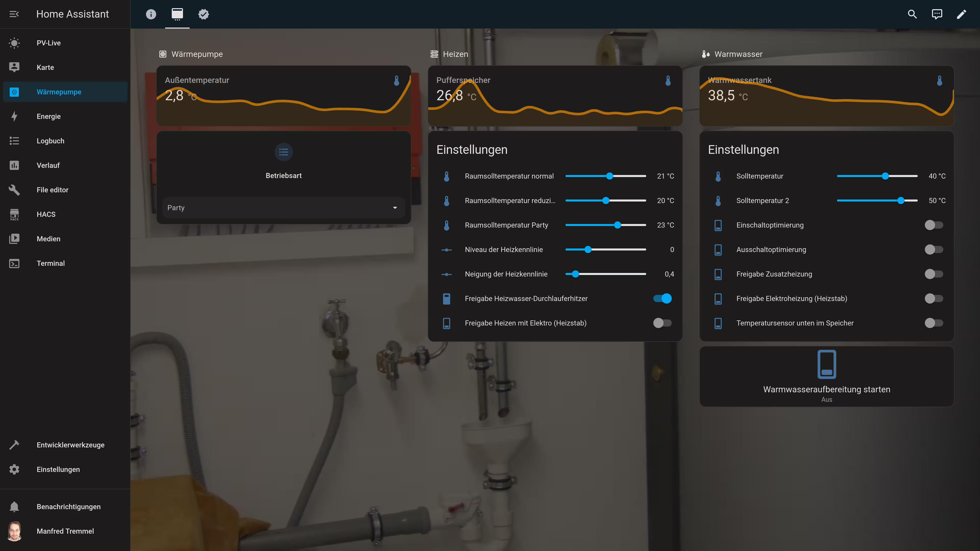Viewport: 980px width, 551px height.
Task: Click Heizen section heading
Action: click(455, 54)
